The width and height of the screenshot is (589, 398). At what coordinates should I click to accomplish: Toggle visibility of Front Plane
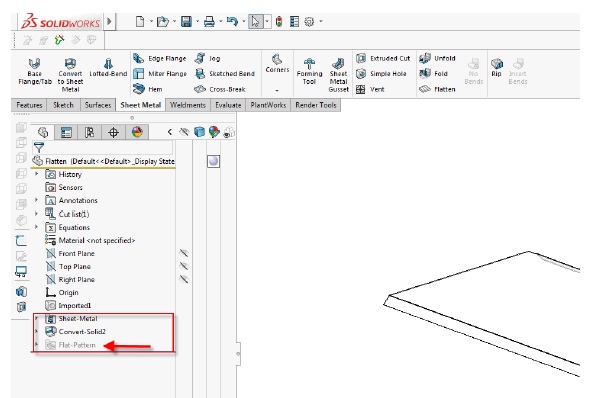point(184,253)
